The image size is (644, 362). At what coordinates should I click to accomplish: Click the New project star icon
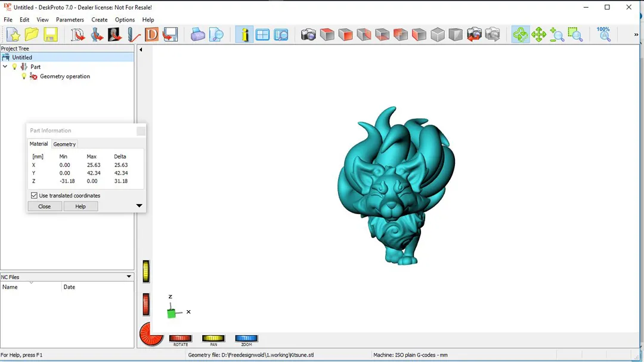tap(13, 35)
